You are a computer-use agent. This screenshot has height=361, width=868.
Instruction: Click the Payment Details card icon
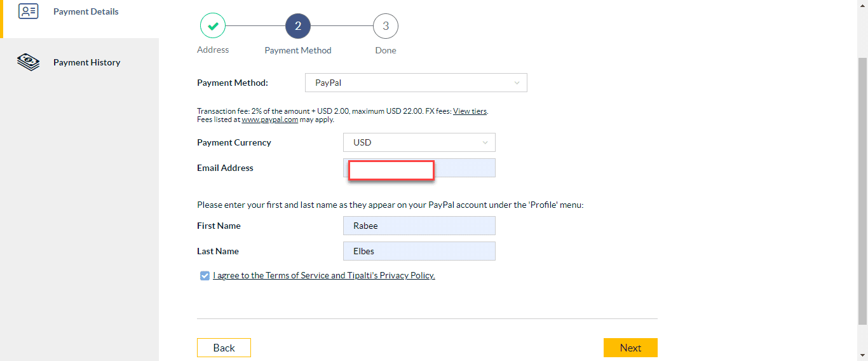[29, 11]
